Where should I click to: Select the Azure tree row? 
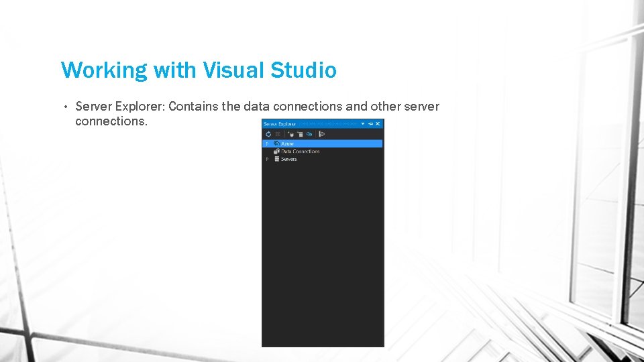coord(323,143)
